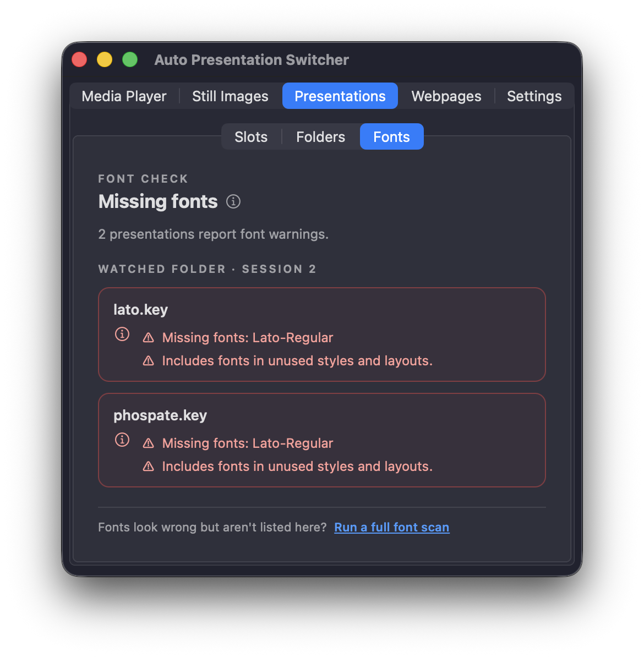Viewport: 644px width, 658px height.
Task: Select the phospate.key file name
Action: coord(160,415)
